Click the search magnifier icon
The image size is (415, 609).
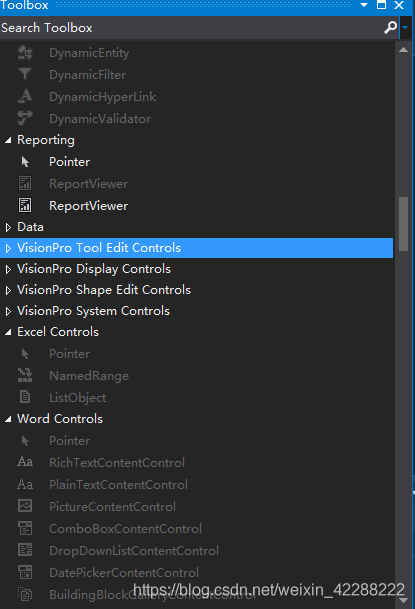pyautogui.click(x=390, y=28)
